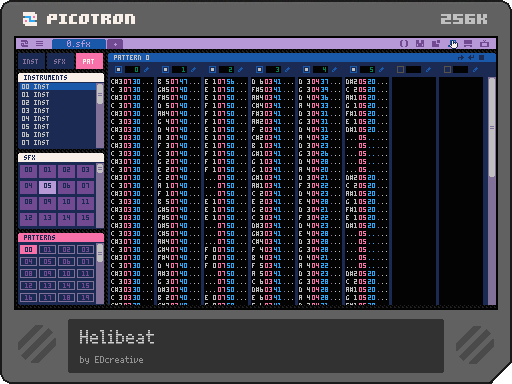Click the PATTERNS panel header

pyautogui.click(x=61, y=238)
